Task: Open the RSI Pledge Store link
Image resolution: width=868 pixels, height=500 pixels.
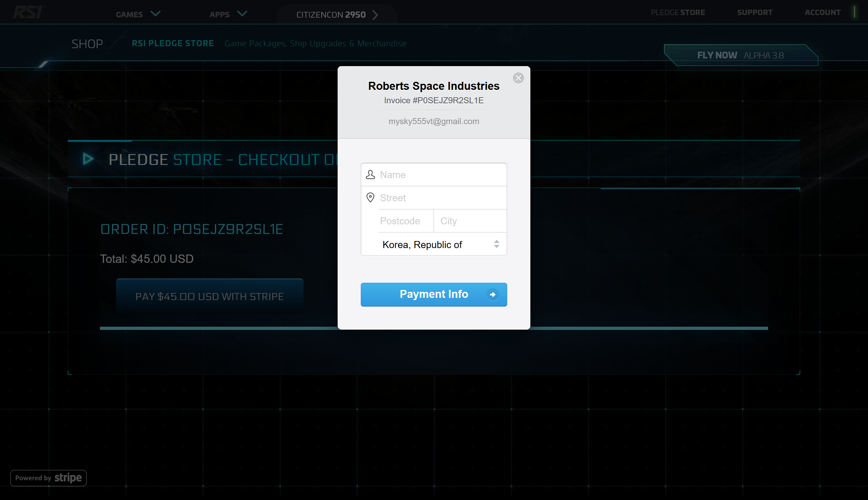Action: (x=173, y=43)
